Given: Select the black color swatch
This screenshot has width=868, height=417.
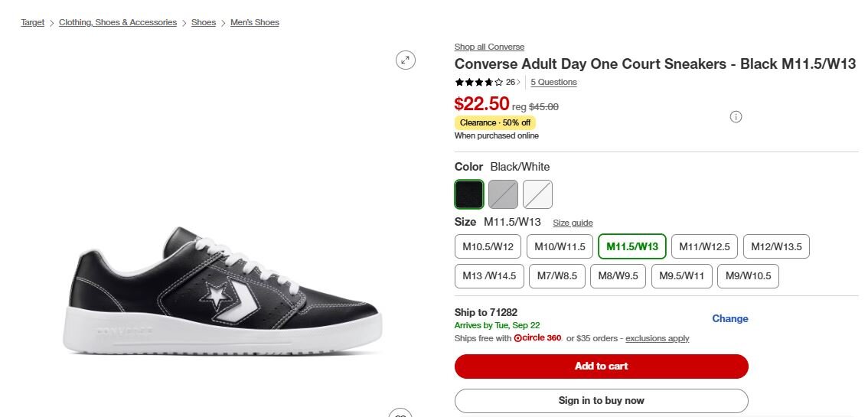Looking at the screenshot, I should point(469,194).
